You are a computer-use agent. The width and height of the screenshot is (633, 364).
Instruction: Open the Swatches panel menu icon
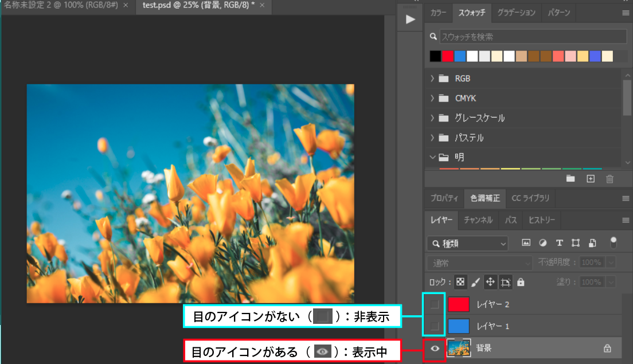click(626, 13)
